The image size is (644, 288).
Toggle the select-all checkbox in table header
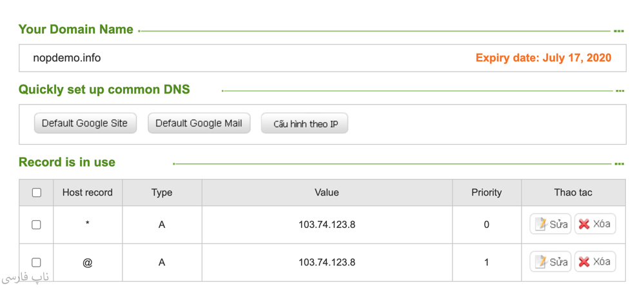tap(37, 192)
